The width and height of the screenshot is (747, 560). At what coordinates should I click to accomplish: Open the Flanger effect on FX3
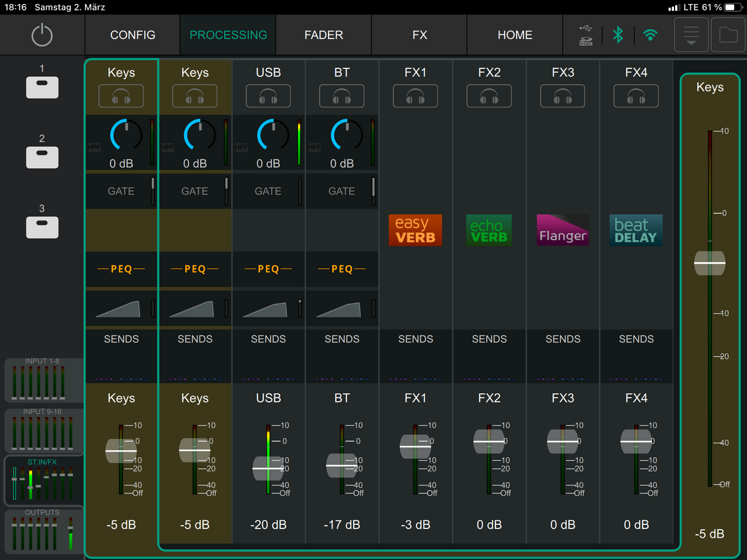(x=563, y=230)
